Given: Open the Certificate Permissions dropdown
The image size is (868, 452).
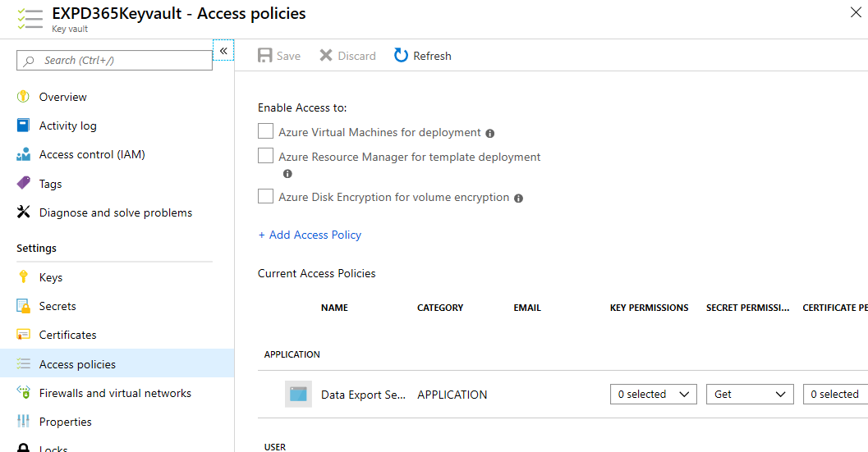Looking at the screenshot, I should tap(834, 395).
